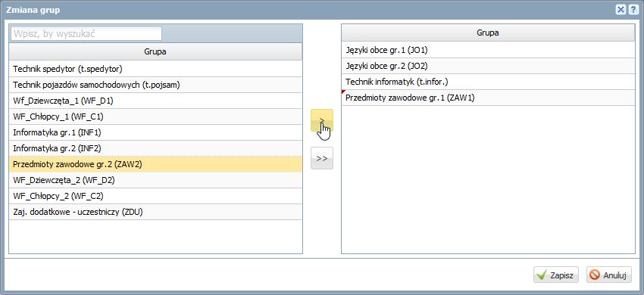Select Przedmioty zawodowe gr.1 (ZAW1) row

tap(488, 98)
